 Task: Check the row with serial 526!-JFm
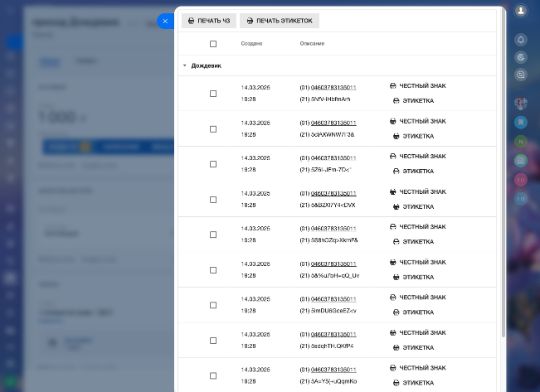(x=213, y=164)
